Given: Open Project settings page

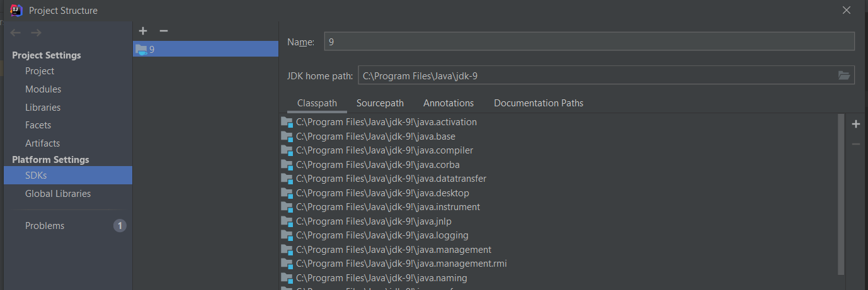Looking at the screenshot, I should point(40,71).
